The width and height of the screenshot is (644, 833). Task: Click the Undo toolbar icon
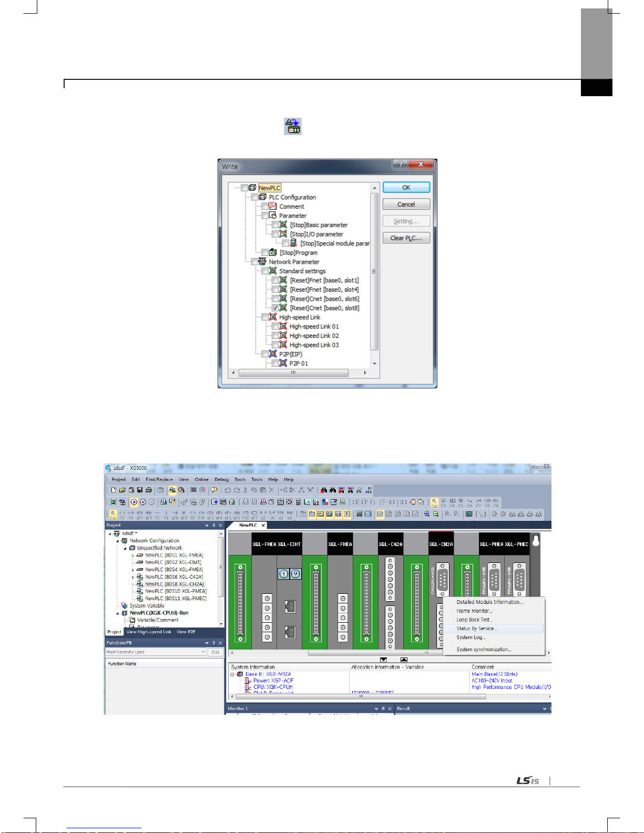point(228,490)
